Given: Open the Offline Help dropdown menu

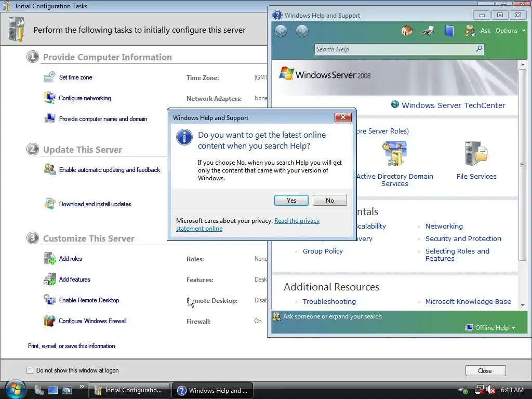Looking at the screenshot, I should (x=491, y=328).
